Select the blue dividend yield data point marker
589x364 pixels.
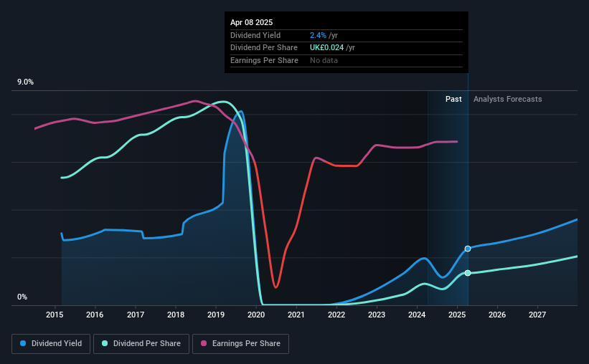pyautogui.click(x=468, y=249)
